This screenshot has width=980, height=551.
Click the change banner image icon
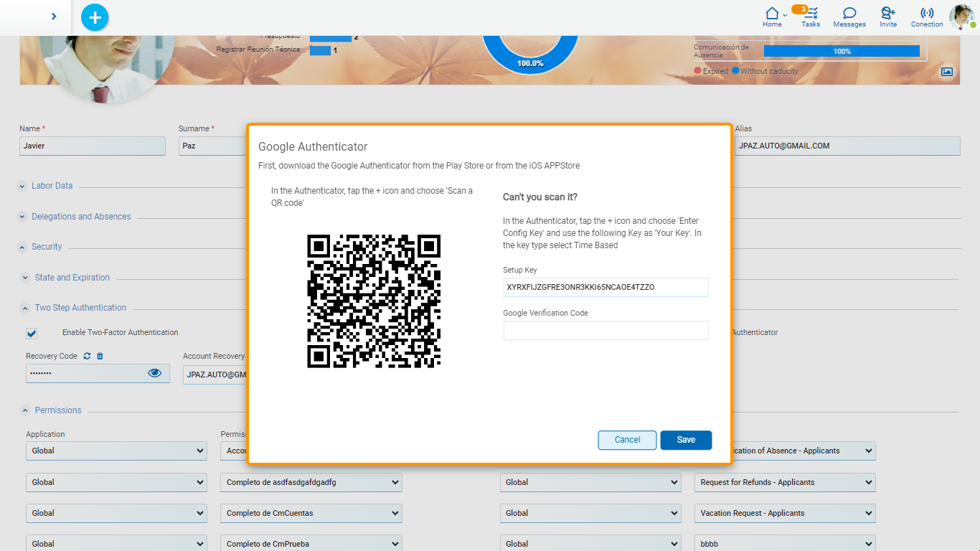pyautogui.click(x=947, y=72)
